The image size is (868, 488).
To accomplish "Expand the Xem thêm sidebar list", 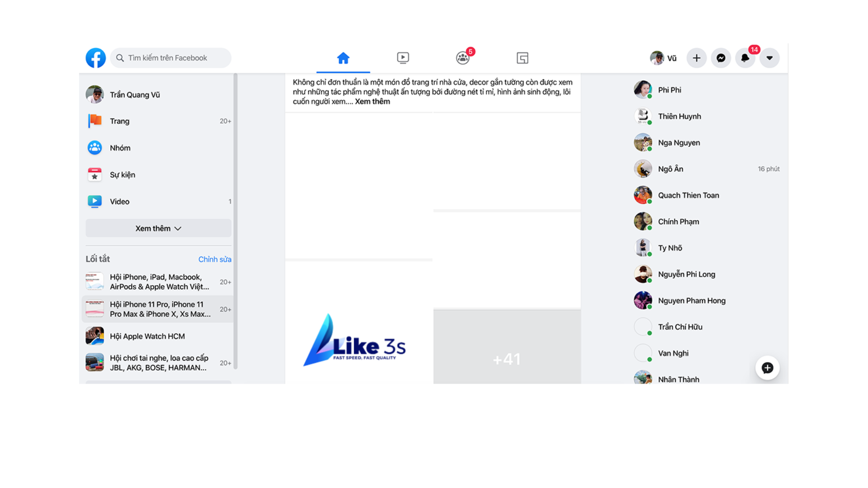I will pyautogui.click(x=158, y=228).
